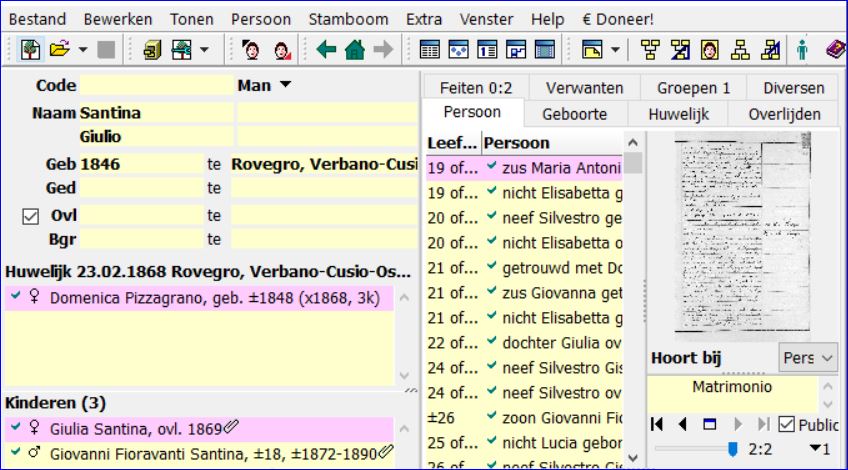
Task: Toggle the checkmark next to Domenica Pizzagrano
Action: (12, 298)
